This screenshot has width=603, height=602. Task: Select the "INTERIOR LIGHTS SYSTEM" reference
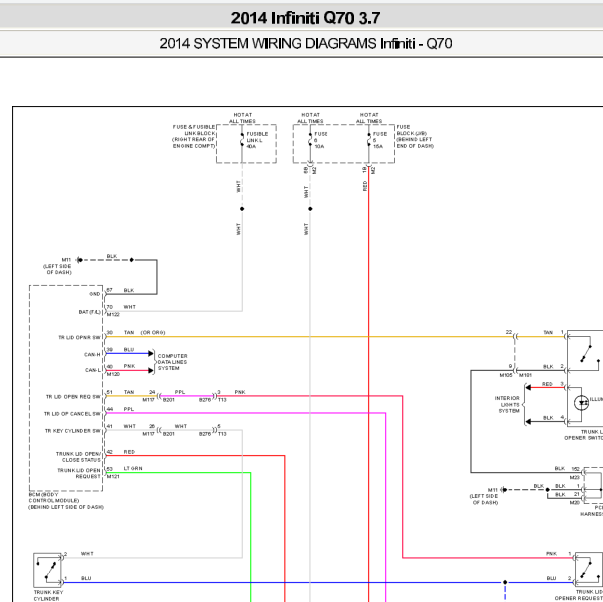507,404
